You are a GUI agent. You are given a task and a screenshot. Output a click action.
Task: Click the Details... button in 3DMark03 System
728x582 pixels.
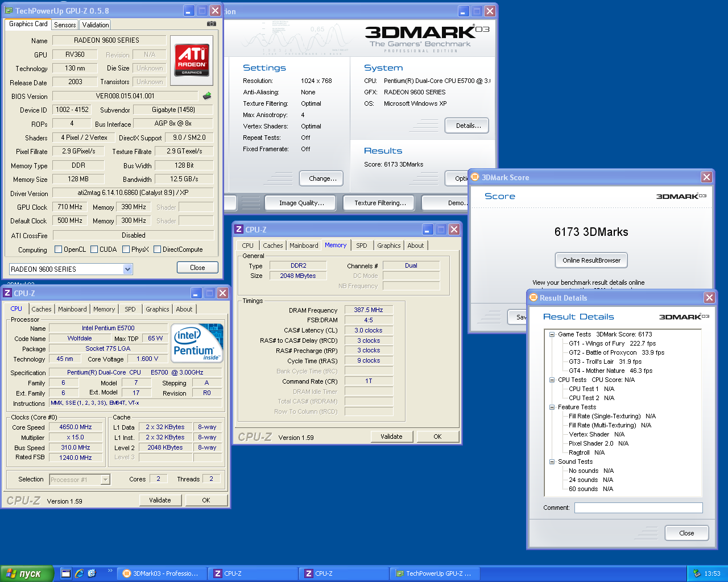468,126
